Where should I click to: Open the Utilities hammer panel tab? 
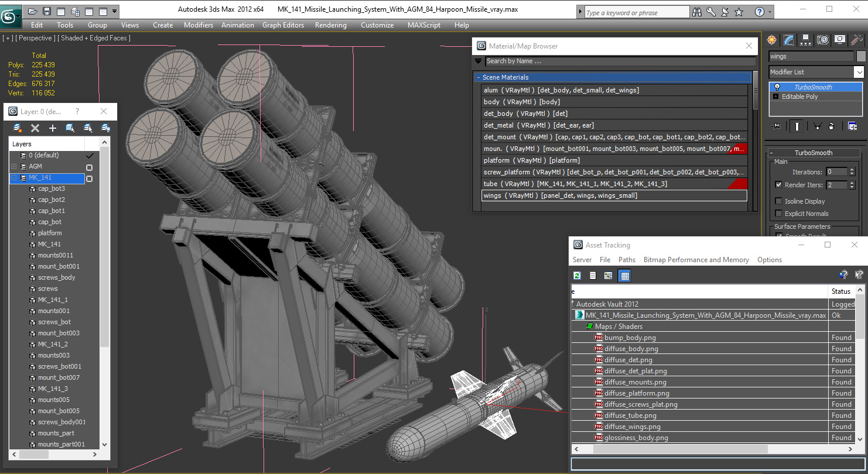(x=857, y=40)
